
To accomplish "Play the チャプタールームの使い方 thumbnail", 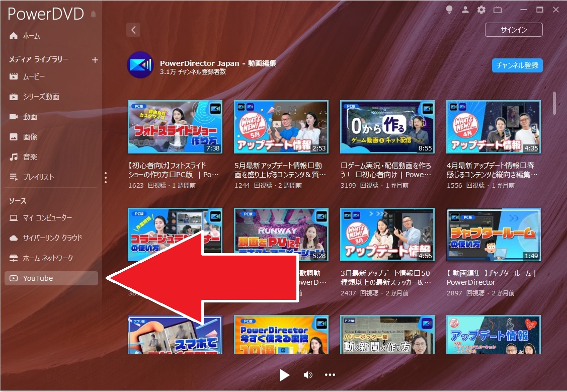I will [494, 234].
